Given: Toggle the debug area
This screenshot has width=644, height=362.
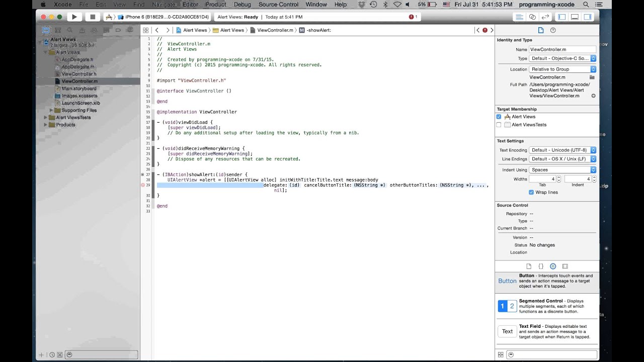Looking at the screenshot, I should (575, 17).
